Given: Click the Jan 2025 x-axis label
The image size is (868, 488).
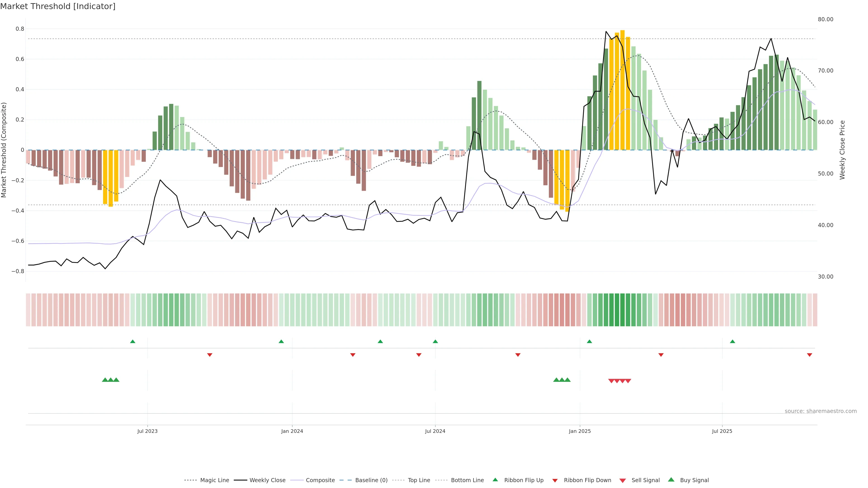Looking at the screenshot, I should click(580, 431).
